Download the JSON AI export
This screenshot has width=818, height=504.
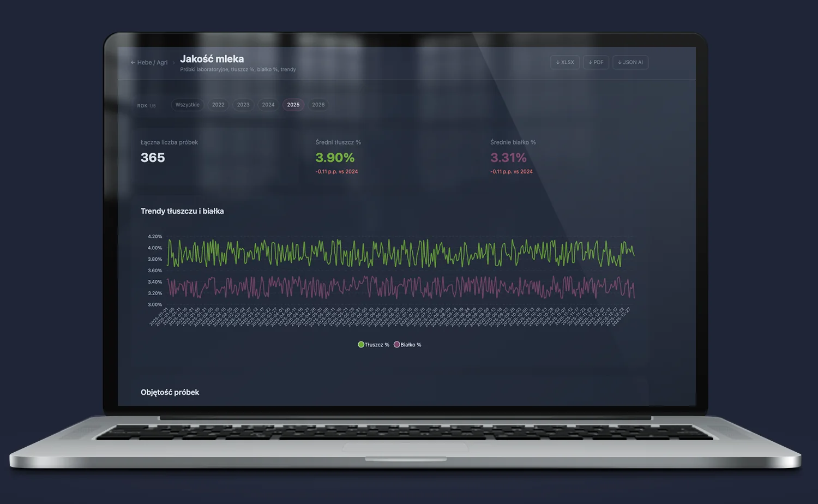[630, 63]
